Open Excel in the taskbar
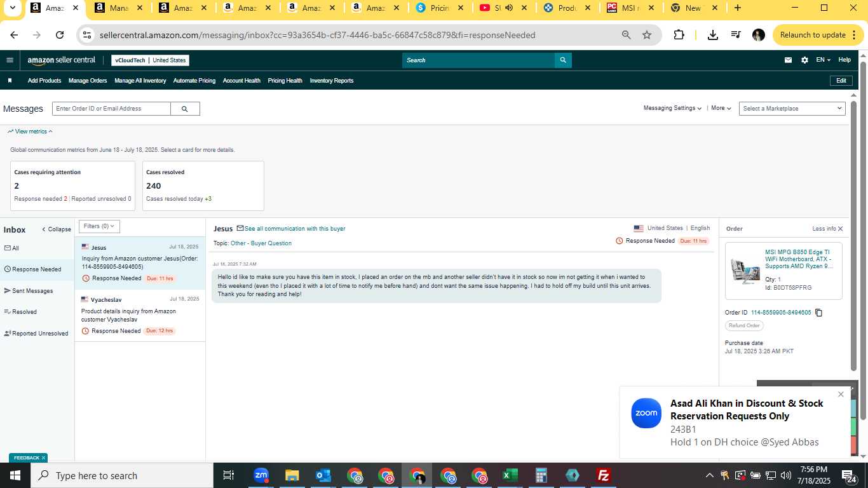 click(x=510, y=475)
